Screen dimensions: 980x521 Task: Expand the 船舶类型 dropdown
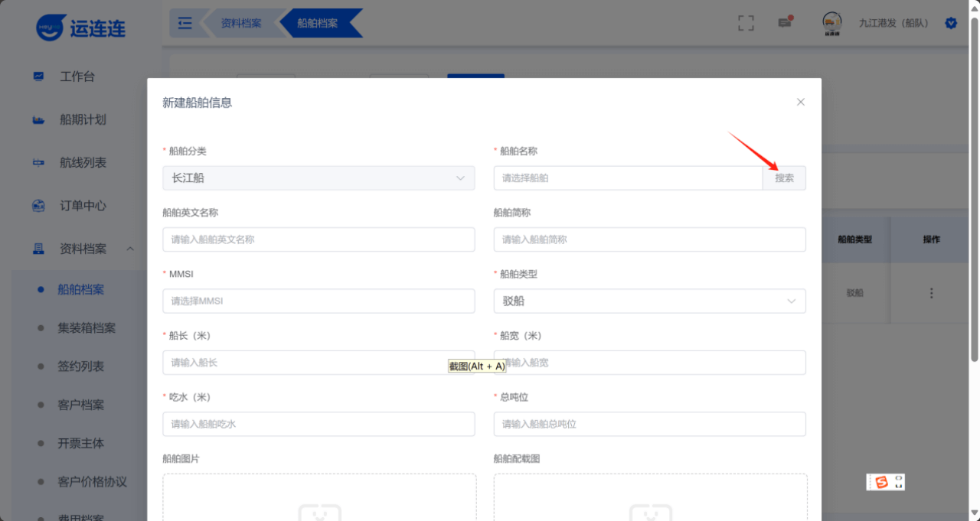click(x=649, y=301)
